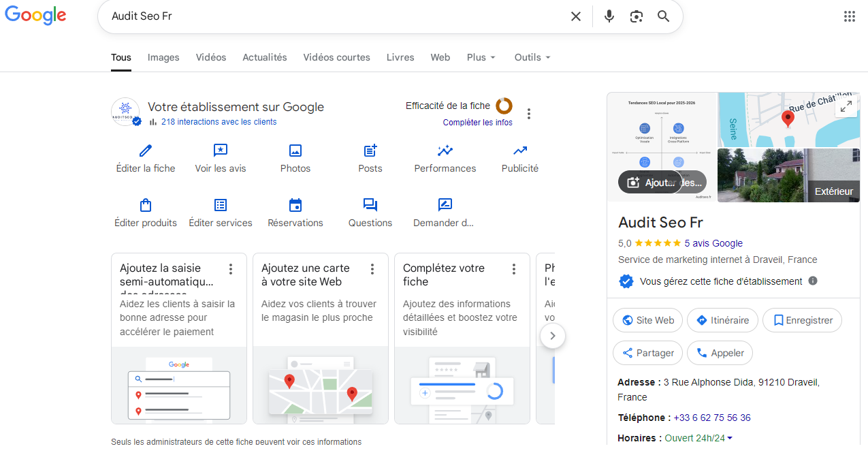Image resolution: width=868 pixels, height=470 pixels.
Task: View the Performances chart icon
Action: (x=445, y=151)
